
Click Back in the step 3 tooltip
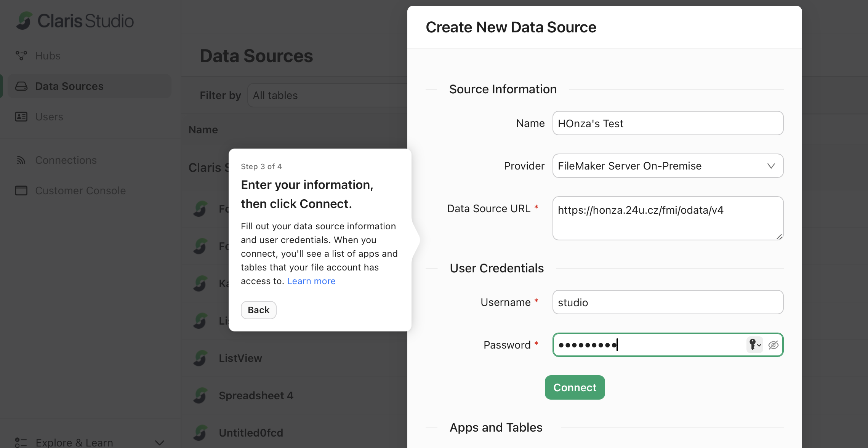[x=258, y=310]
